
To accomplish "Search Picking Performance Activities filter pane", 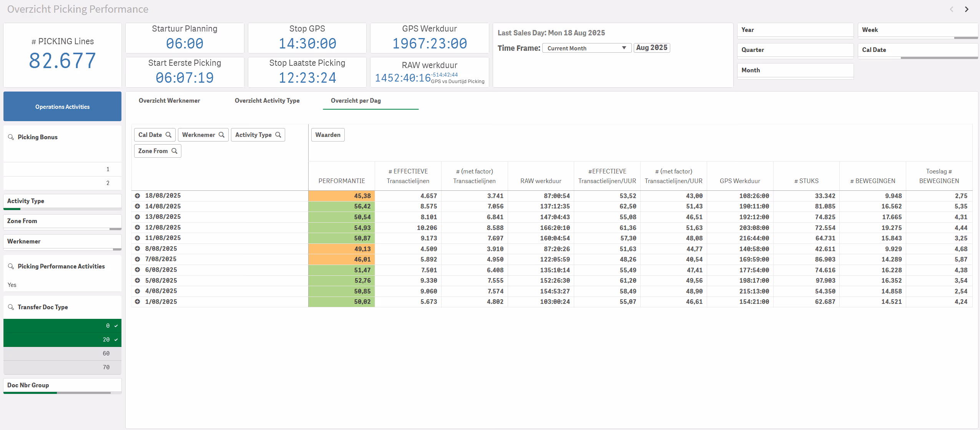I will point(11,267).
